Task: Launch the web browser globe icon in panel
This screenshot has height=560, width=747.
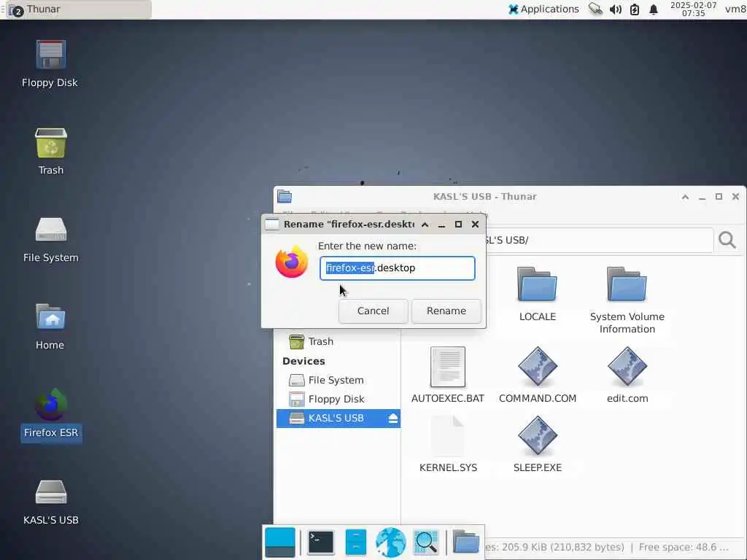Action: coord(391,542)
